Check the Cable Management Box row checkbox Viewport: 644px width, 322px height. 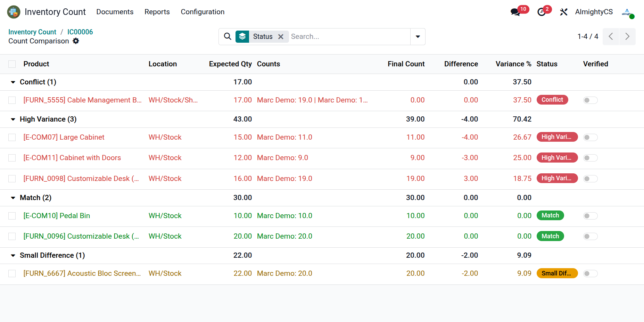12,100
